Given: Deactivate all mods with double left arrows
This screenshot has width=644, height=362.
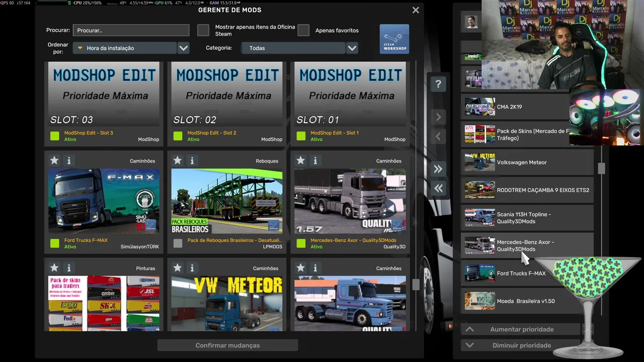Looking at the screenshot, I should point(438,188).
